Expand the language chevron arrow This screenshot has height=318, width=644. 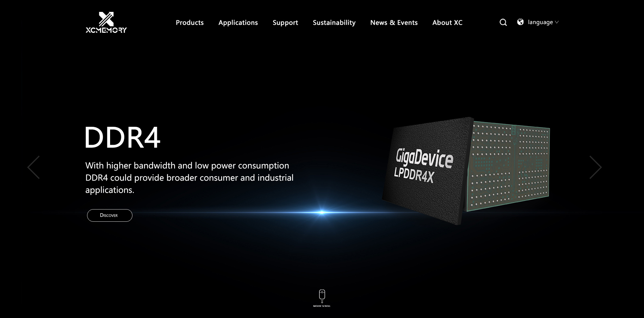[557, 22]
